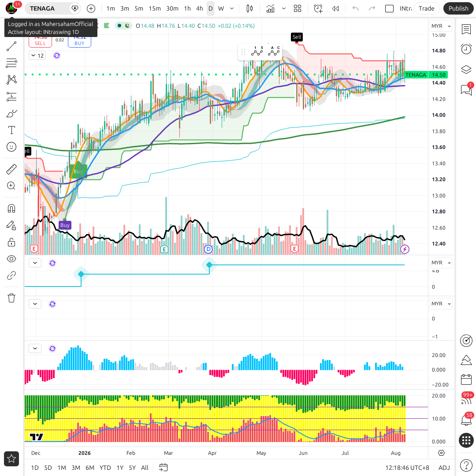
Task: Open the Fibonacci retracement tools
Action: click(x=11, y=63)
